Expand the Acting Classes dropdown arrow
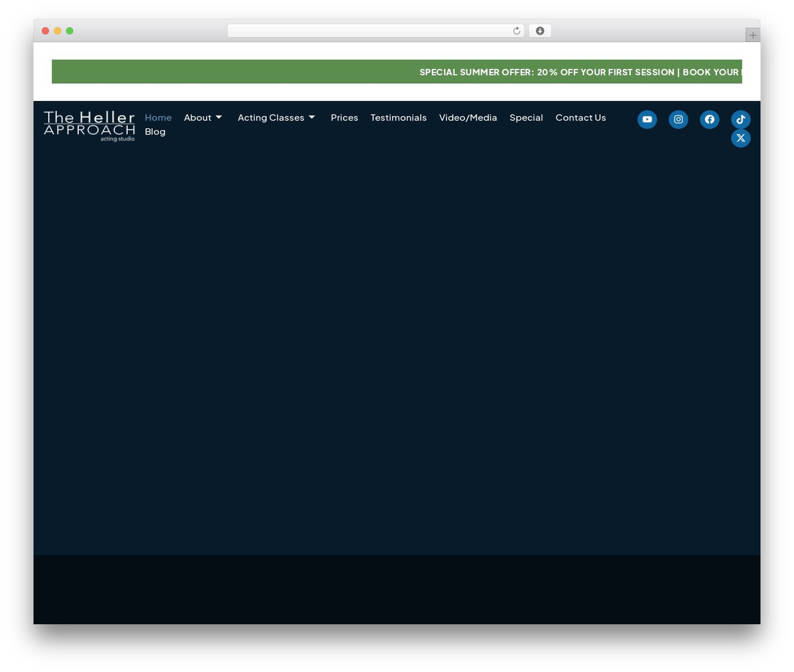 click(312, 117)
